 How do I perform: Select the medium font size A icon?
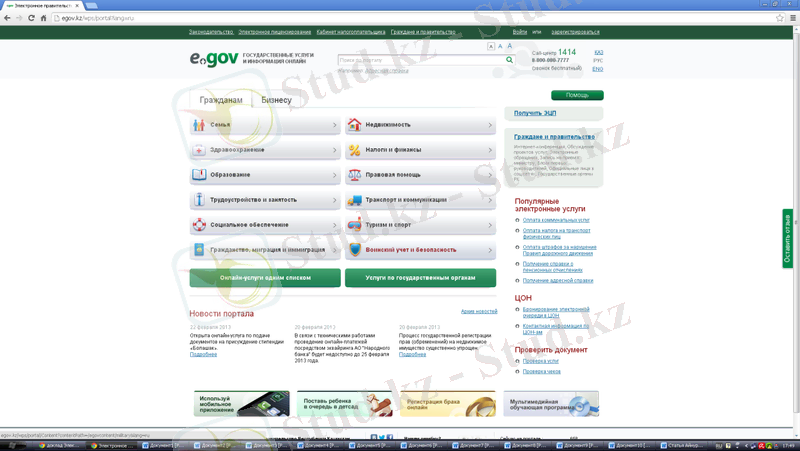pos(500,46)
